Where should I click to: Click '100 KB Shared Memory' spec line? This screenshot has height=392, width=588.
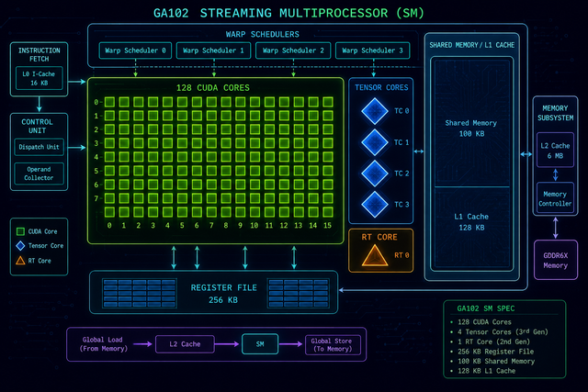(x=496, y=362)
